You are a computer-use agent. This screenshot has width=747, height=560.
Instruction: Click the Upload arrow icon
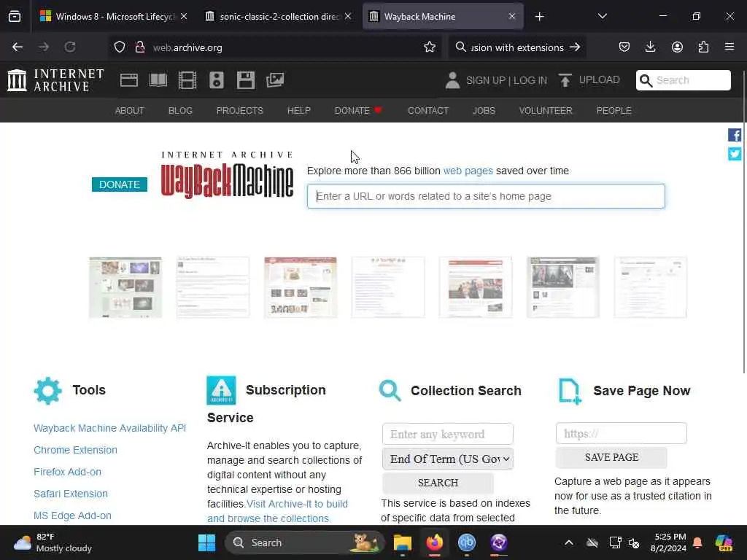[565, 80]
